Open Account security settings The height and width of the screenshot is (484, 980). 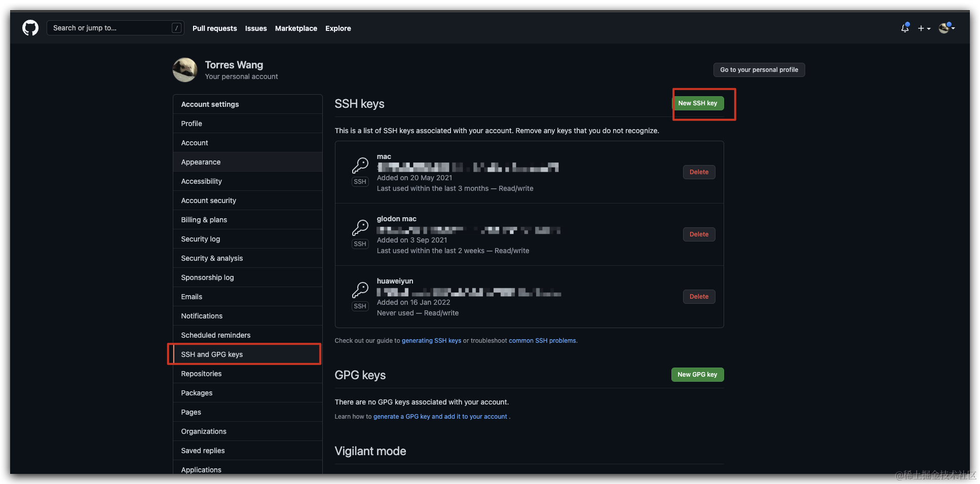247,200
